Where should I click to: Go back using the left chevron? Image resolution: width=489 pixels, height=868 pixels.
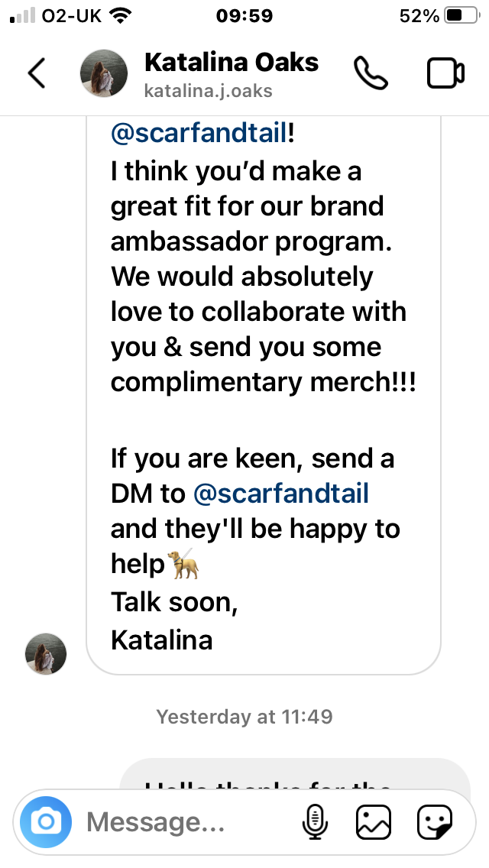[37, 73]
